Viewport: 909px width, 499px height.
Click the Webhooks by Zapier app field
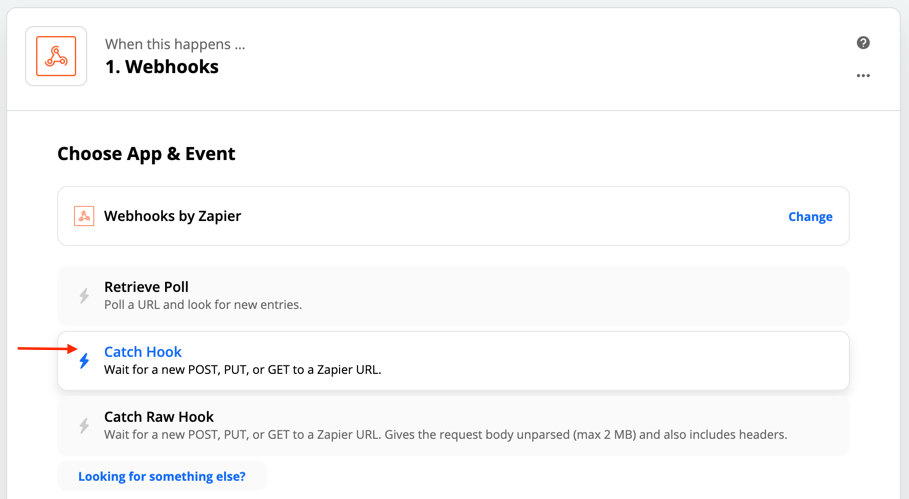pyautogui.click(x=453, y=216)
